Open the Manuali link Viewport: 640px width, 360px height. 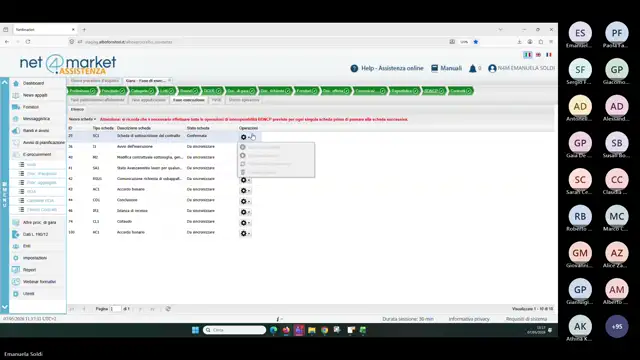(447, 68)
